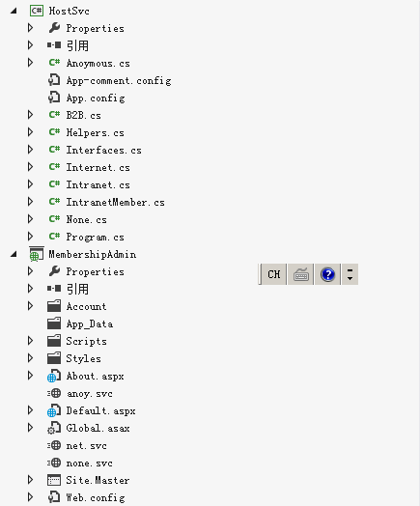This screenshot has width=420, height=506.
Task: Click the wrench icon beside HostSvc Properties
Action: point(54,28)
